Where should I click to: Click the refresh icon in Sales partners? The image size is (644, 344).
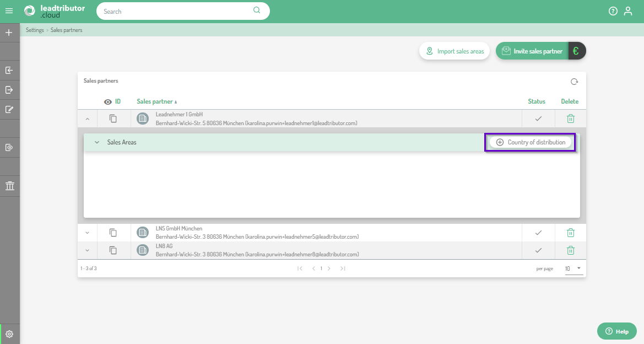click(574, 82)
